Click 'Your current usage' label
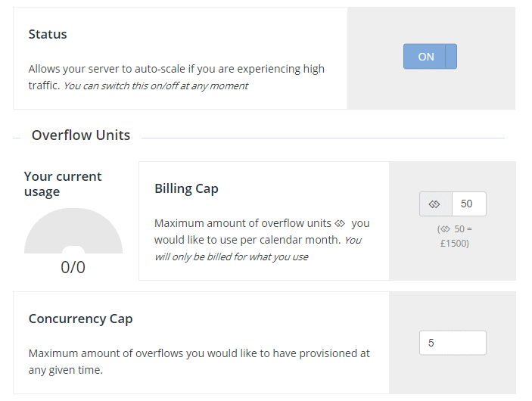This screenshot has width=532, height=401. (63, 184)
